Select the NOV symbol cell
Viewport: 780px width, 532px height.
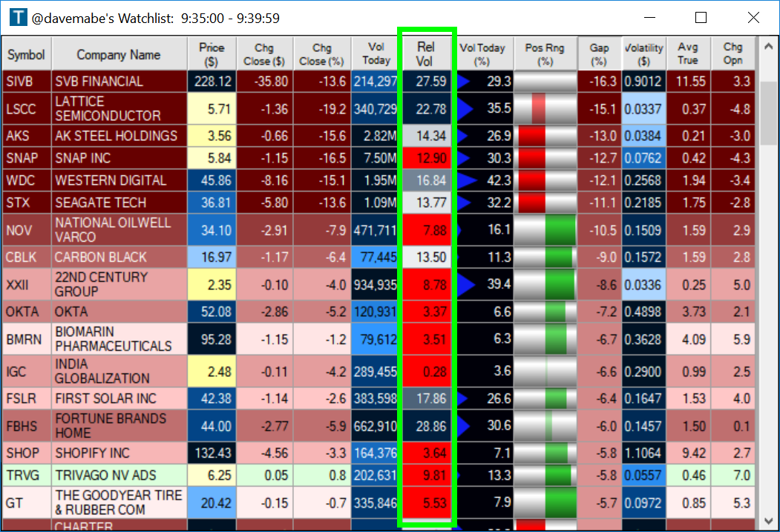(x=27, y=230)
